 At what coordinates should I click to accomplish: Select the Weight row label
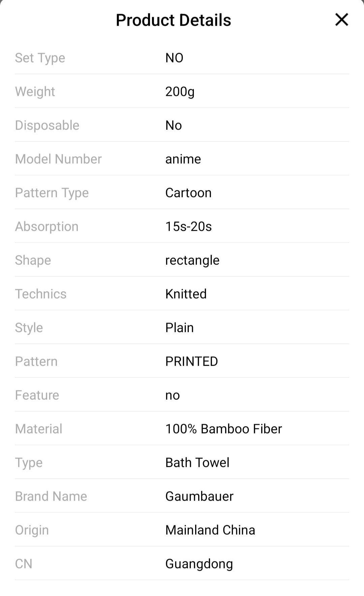click(35, 92)
